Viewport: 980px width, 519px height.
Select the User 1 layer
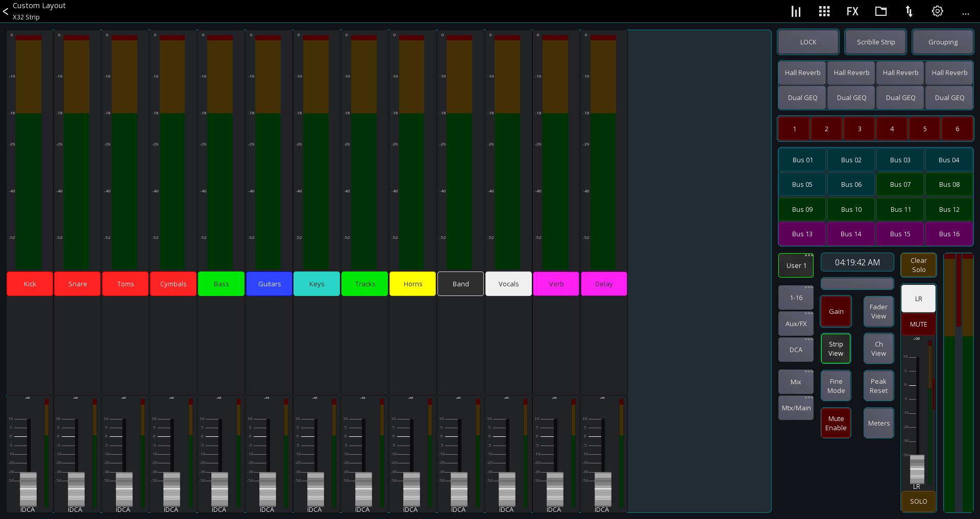(796, 265)
